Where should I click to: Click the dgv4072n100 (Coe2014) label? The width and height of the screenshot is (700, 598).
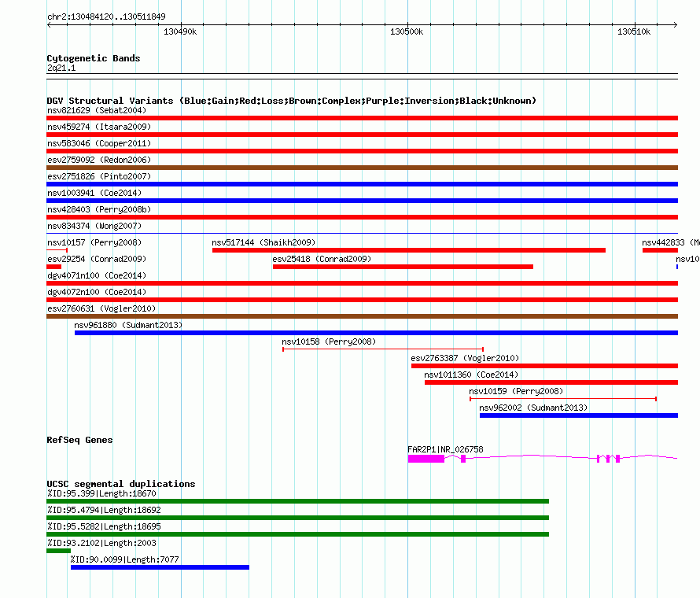[97, 292]
